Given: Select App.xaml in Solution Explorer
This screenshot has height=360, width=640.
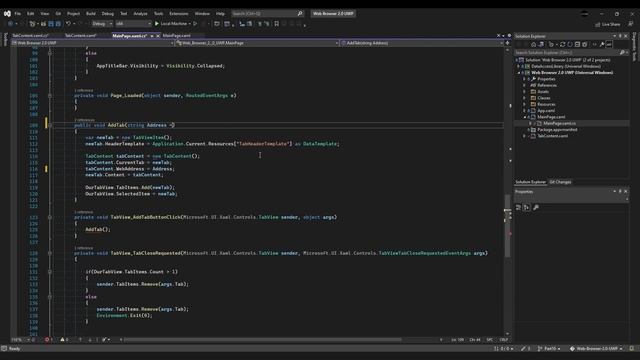Looking at the screenshot, I should [546, 111].
